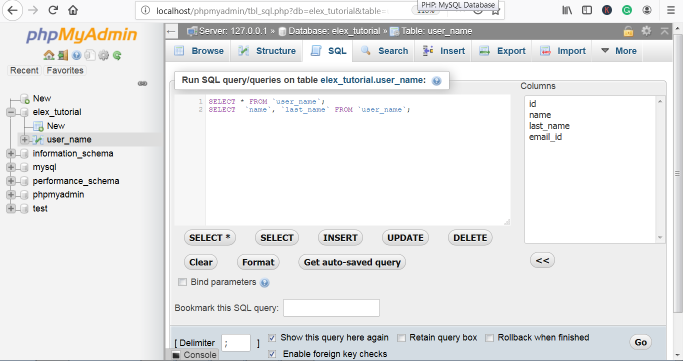Click Get auto-saved query button
This screenshot has height=361, width=683.
(x=352, y=262)
